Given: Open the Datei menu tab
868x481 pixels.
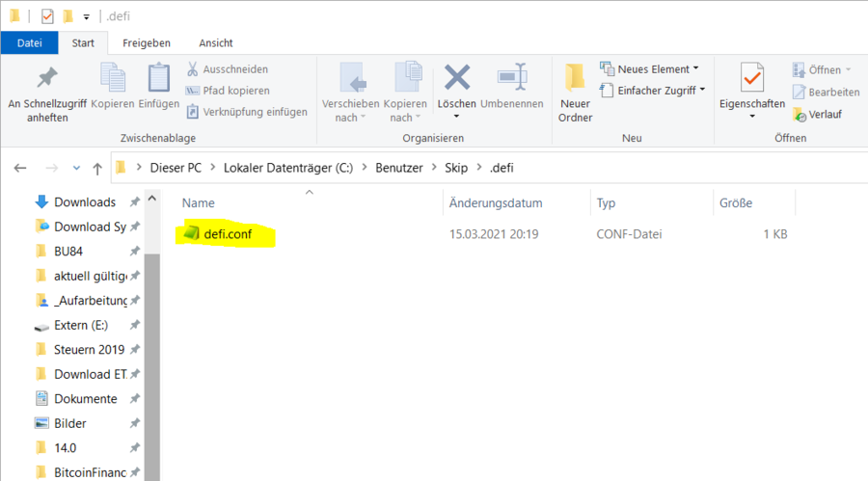Looking at the screenshot, I should pos(30,42).
